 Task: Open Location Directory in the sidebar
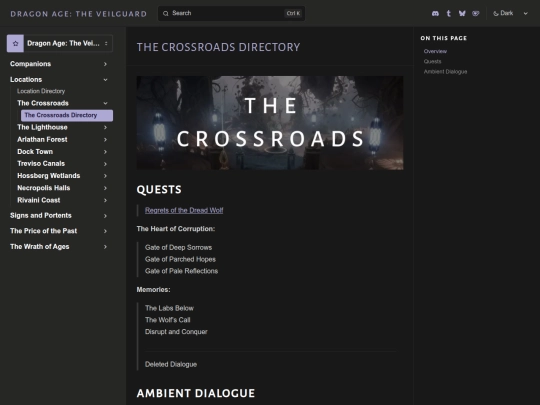point(41,91)
